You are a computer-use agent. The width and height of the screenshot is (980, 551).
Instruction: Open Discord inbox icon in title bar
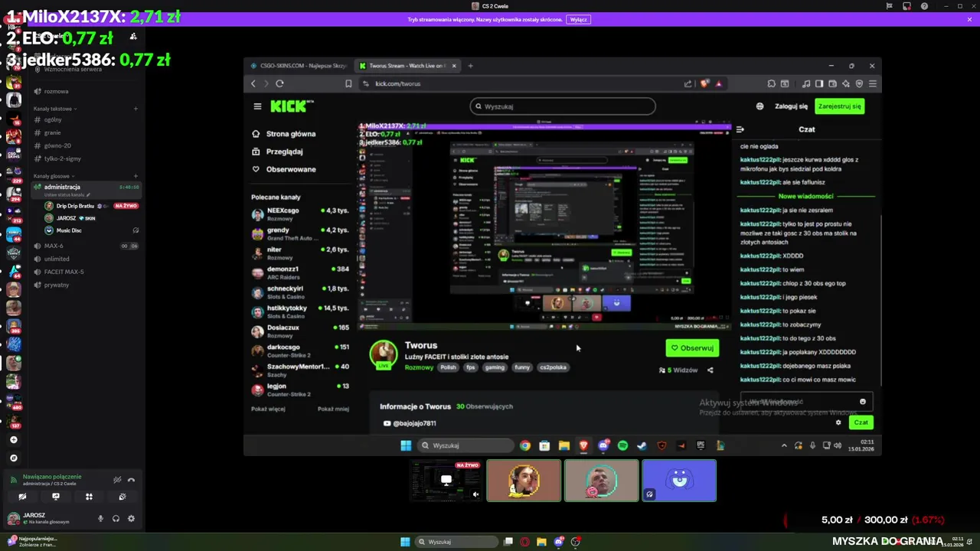coord(906,6)
